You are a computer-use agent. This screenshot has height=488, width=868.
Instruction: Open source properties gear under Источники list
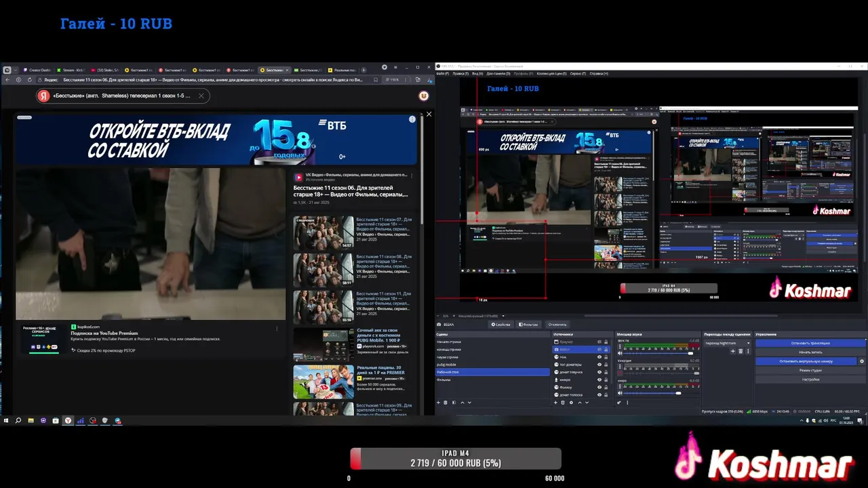pos(571,402)
